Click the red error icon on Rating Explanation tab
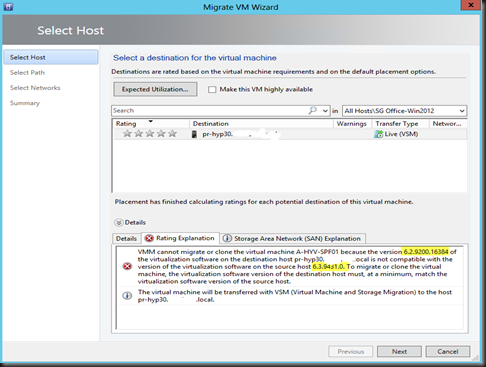 coord(149,238)
